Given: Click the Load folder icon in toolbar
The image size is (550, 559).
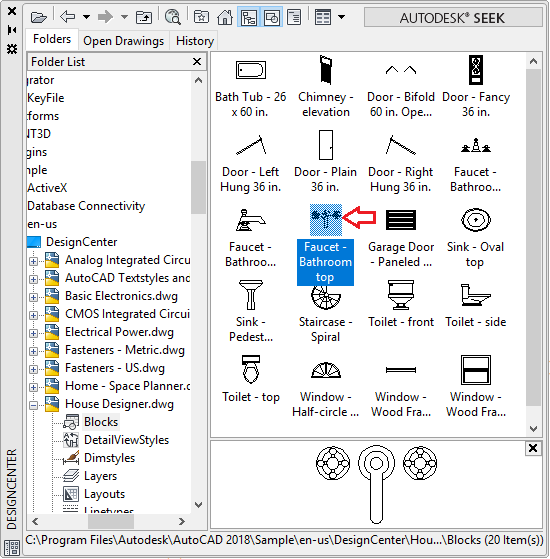Looking at the screenshot, I should click(38, 17).
